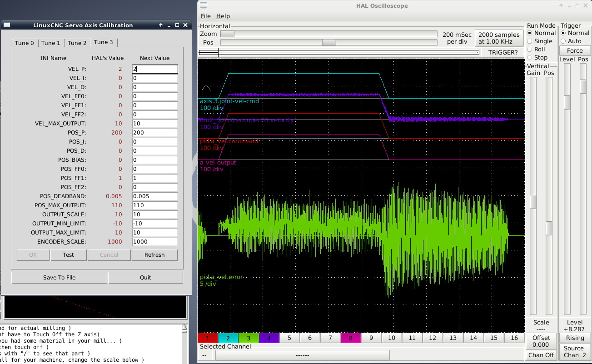This screenshot has height=364, width=592.
Task: Switch to Tune 2 tab
Action: coord(77,43)
